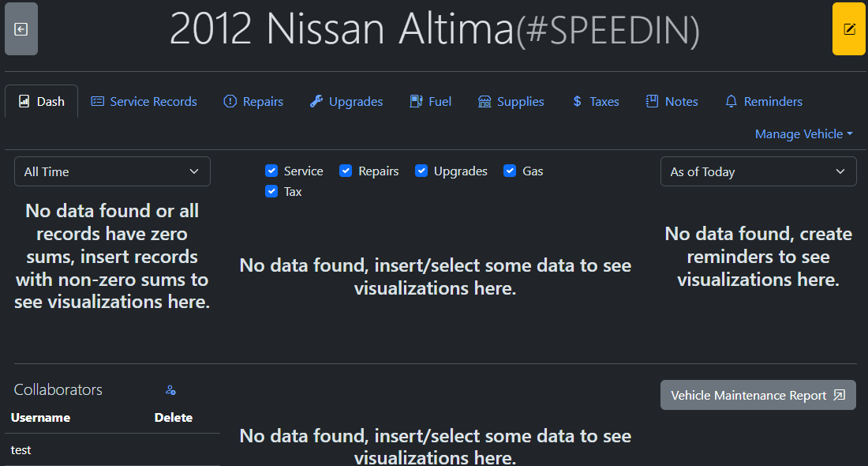
Task: Expand the As of Today dropdown
Action: point(758,171)
